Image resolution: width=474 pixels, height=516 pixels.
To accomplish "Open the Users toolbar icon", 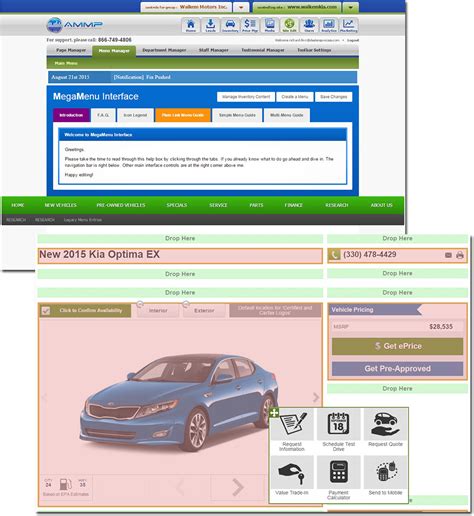I will point(309,25).
